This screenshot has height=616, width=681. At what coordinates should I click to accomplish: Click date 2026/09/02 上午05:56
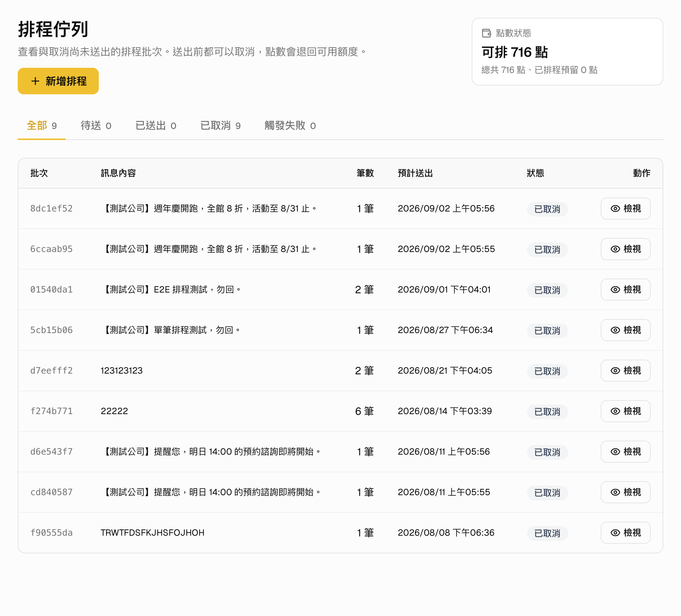point(446,209)
